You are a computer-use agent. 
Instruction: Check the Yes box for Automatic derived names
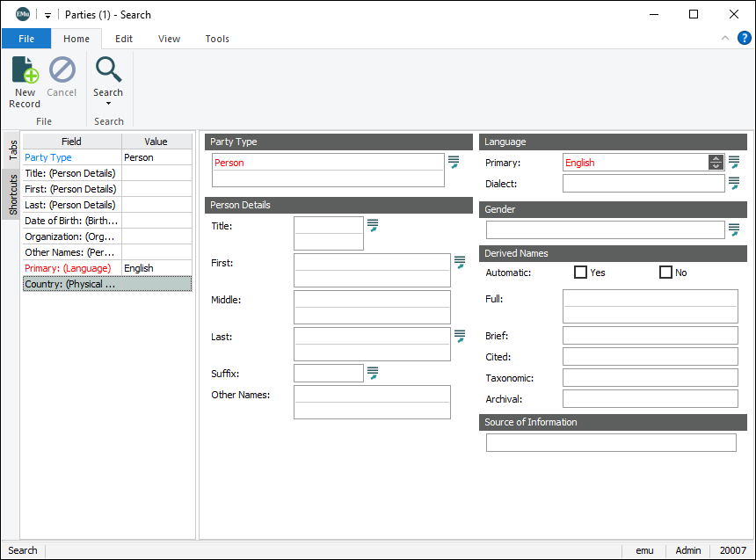[x=578, y=272]
